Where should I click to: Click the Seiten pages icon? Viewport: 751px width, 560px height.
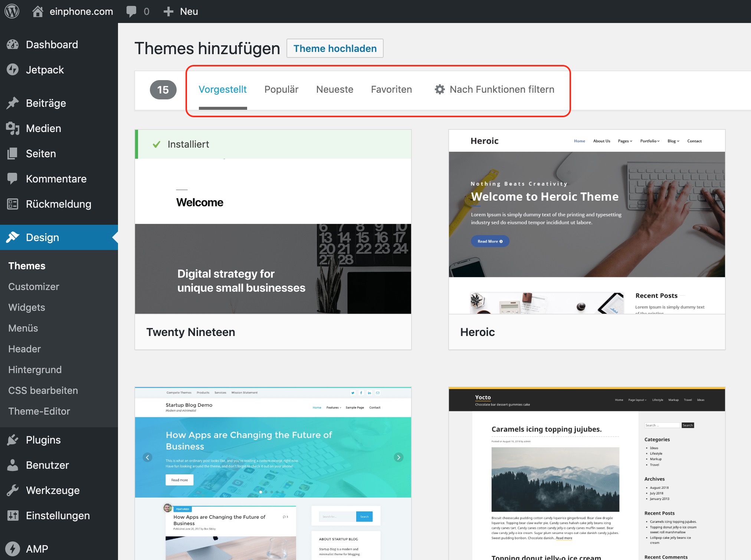coord(13,154)
